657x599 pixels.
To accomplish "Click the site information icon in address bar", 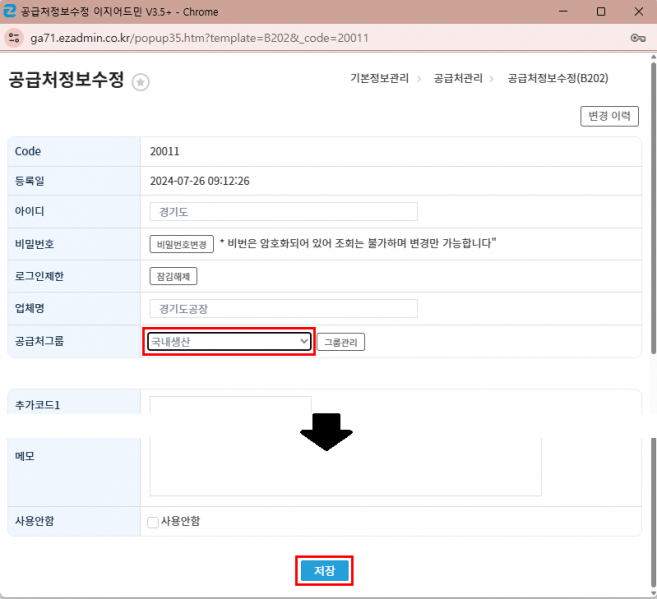I will 14,37.
